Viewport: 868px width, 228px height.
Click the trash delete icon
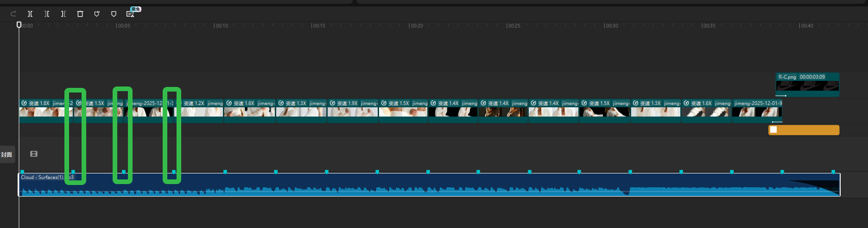click(x=80, y=14)
